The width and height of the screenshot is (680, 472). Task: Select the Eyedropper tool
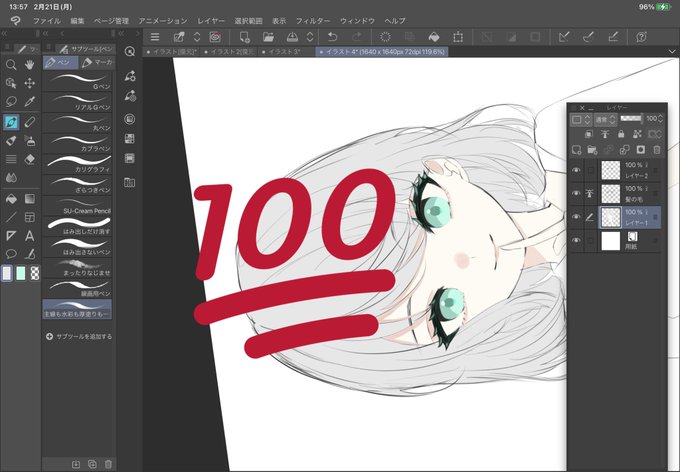tap(29, 102)
